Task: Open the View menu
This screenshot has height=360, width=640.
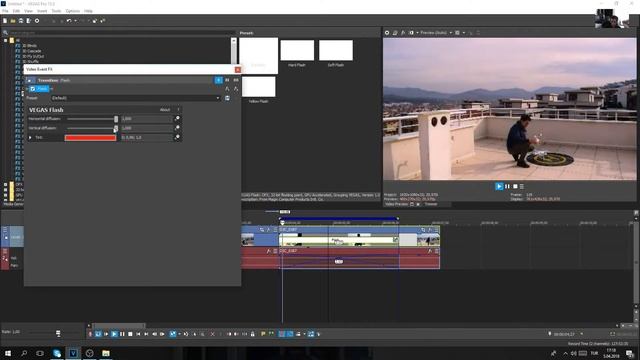Action: pos(28,11)
